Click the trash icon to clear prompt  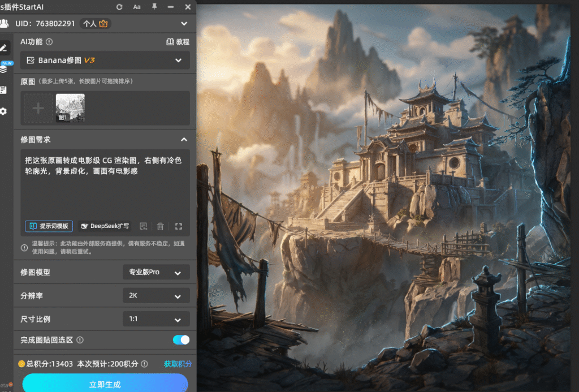[x=160, y=226]
